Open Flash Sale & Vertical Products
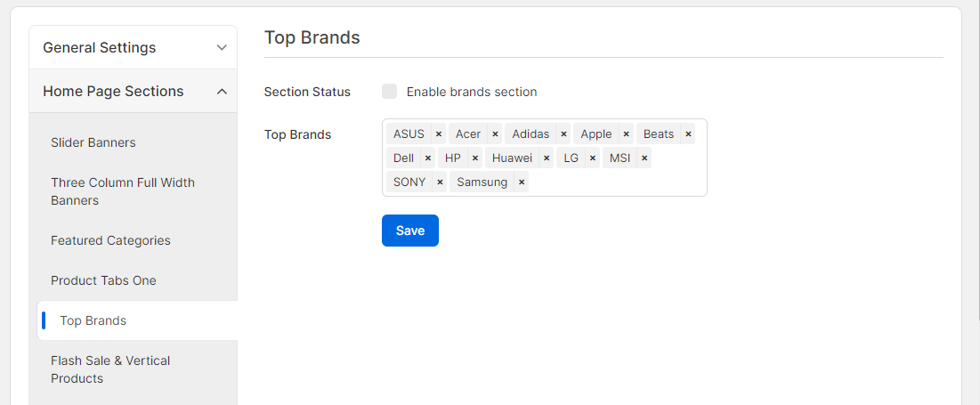 tap(110, 369)
